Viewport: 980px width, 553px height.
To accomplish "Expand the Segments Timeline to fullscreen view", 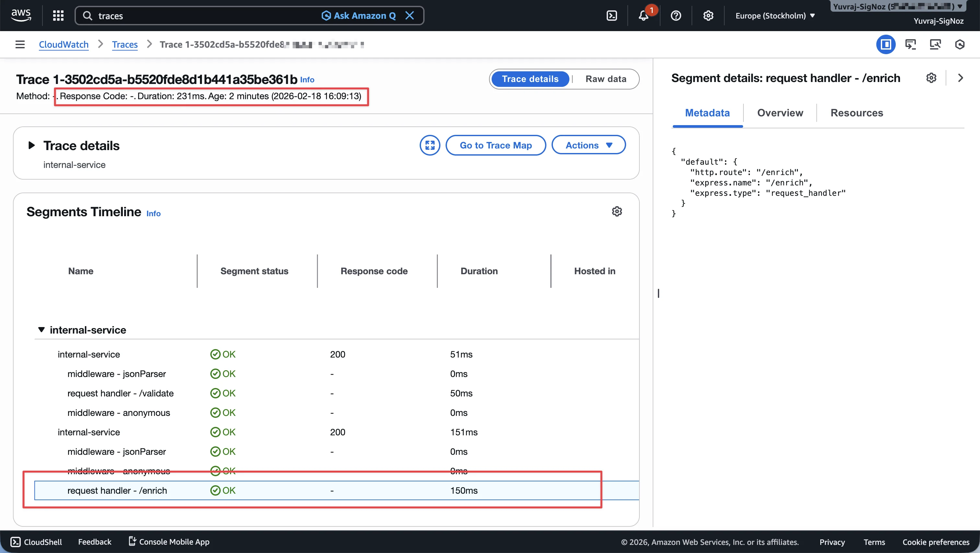I will (x=429, y=145).
